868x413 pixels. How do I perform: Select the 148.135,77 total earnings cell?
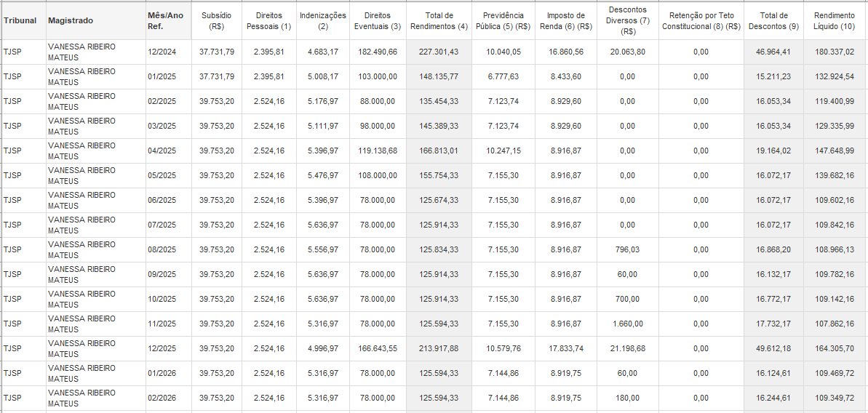439,77
